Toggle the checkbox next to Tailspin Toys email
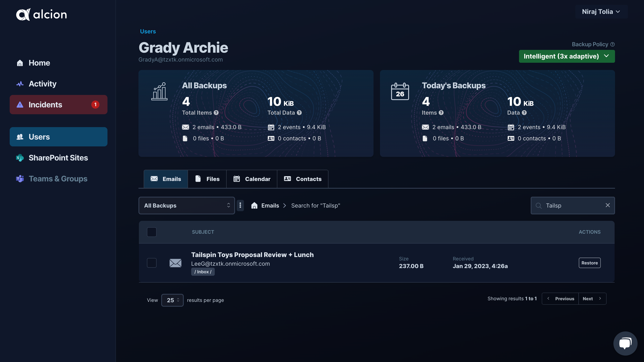This screenshot has height=362, width=644. point(152,262)
